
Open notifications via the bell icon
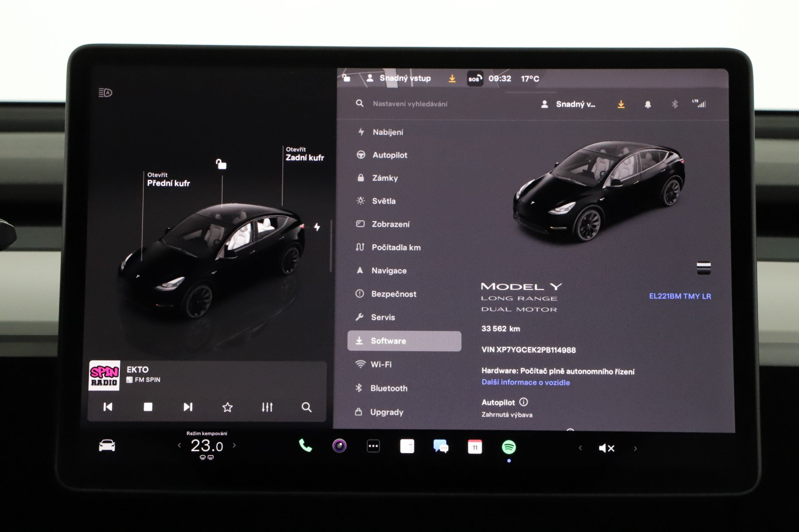[x=648, y=104]
